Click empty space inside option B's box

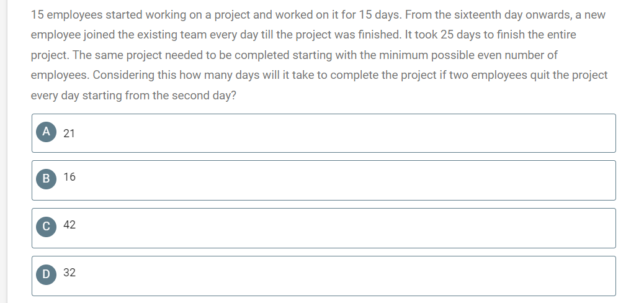[329, 181]
